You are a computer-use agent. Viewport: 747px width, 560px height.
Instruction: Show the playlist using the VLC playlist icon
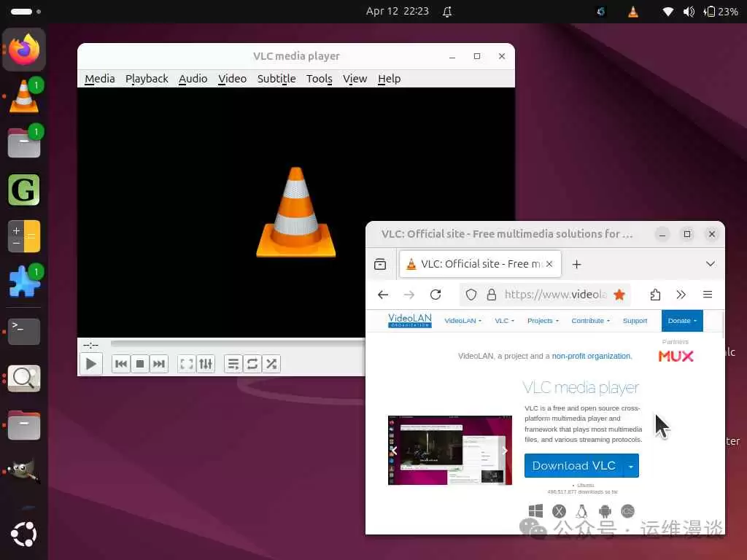[x=233, y=363]
